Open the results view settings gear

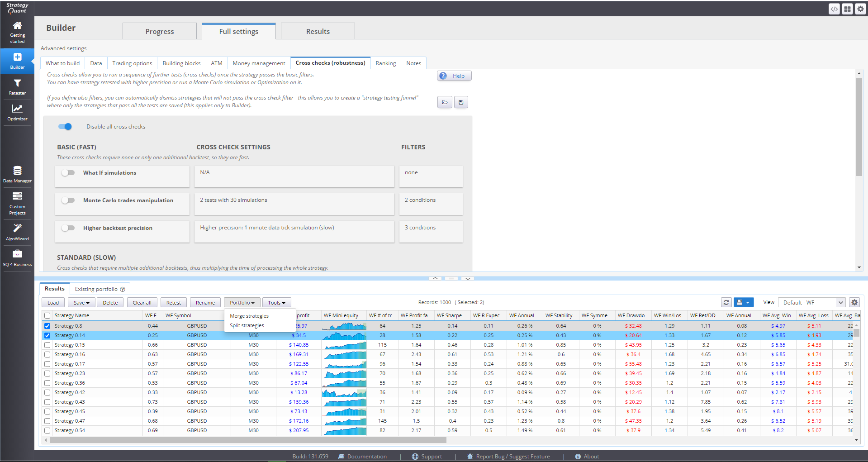854,302
